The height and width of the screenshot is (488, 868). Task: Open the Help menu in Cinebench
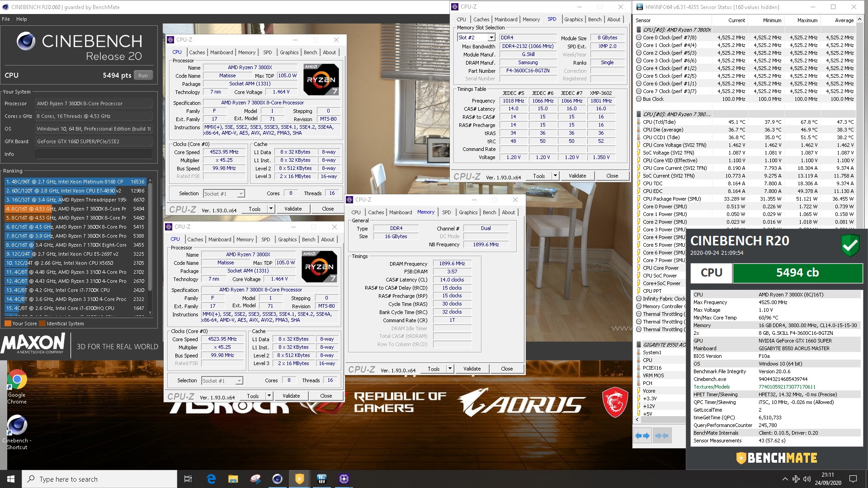coord(22,19)
